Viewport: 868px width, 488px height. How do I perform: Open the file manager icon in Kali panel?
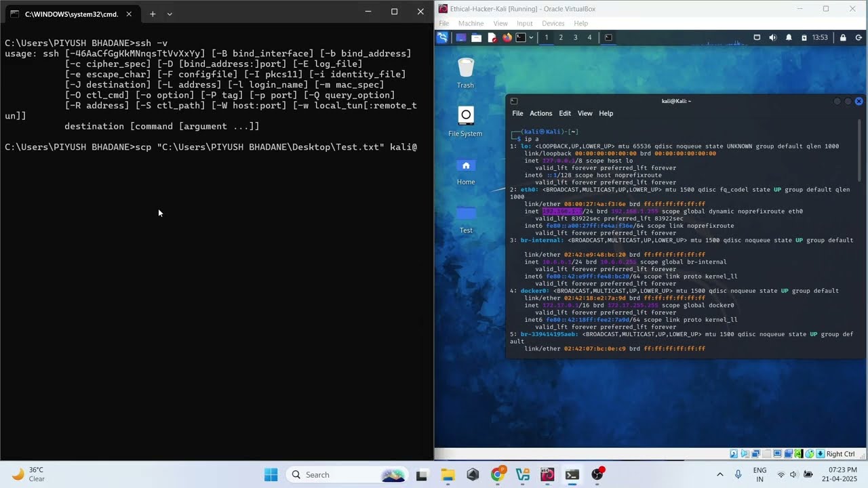point(476,37)
